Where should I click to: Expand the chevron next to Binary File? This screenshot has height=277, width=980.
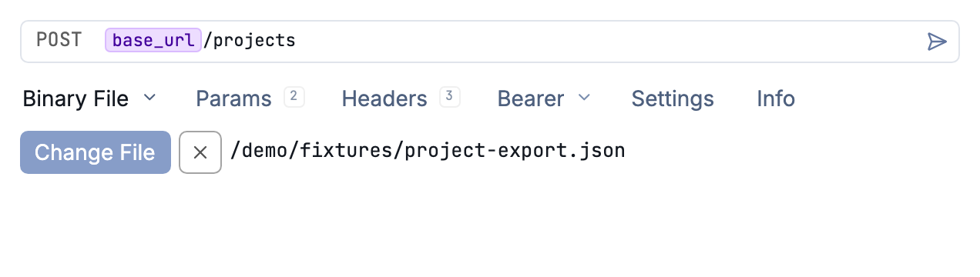click(x=150, y=98)
